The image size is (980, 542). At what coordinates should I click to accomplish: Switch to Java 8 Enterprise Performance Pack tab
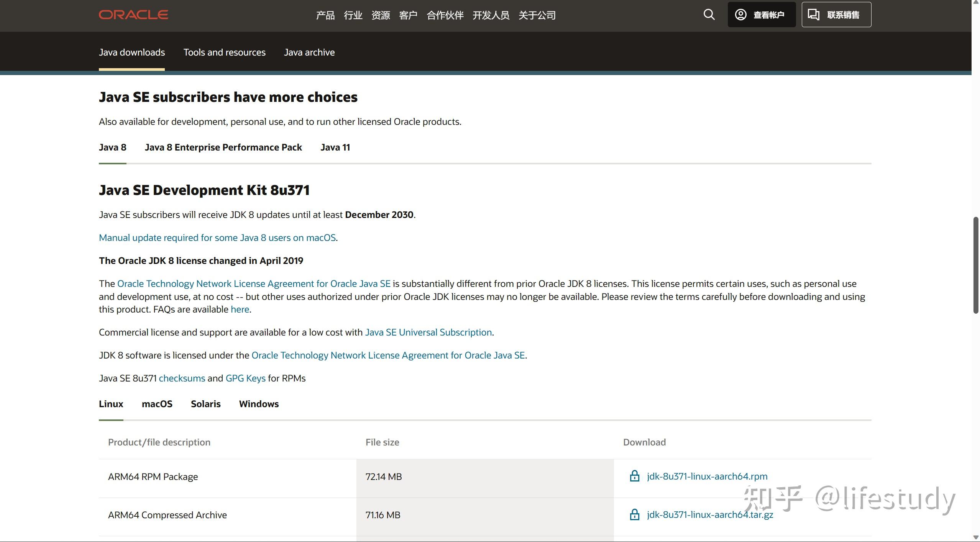pyautogui.click(x=223, y=147)
